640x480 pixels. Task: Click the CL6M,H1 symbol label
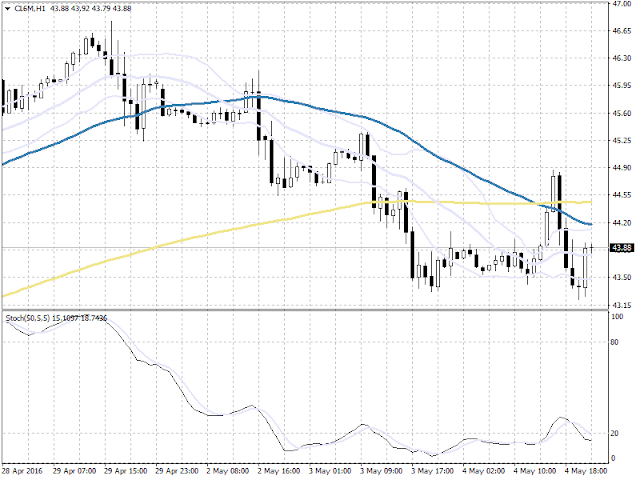pyautogui.click(x=29, y=8)
